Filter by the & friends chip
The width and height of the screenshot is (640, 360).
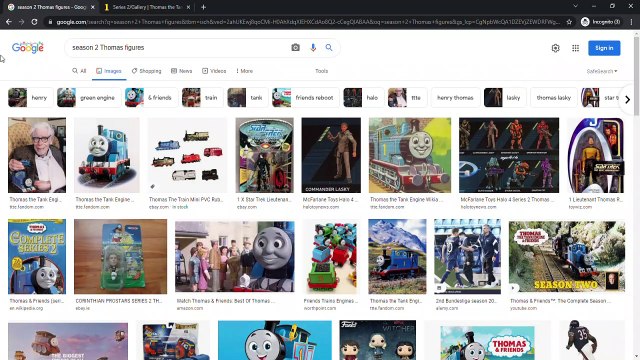tap(151, 98)
